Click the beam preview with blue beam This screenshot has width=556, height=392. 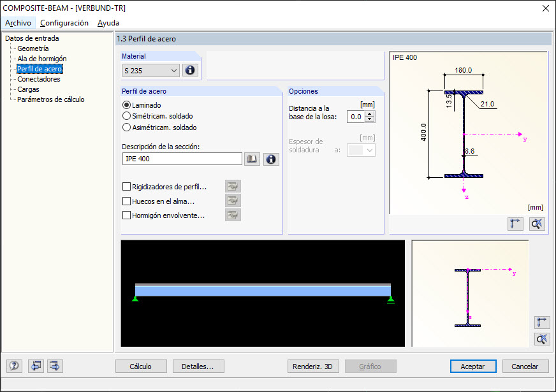tap(263, 293)
